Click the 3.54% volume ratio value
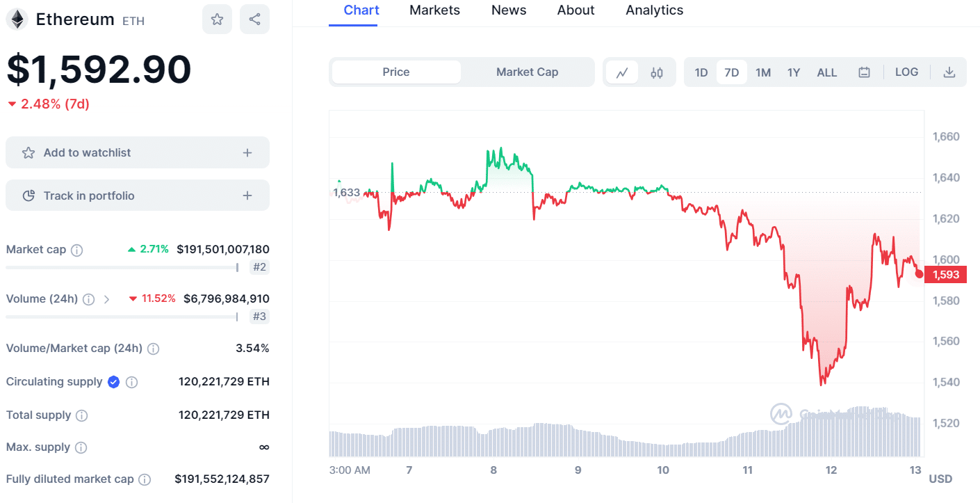Screen dimensions: 980x503 pos(253,349)
